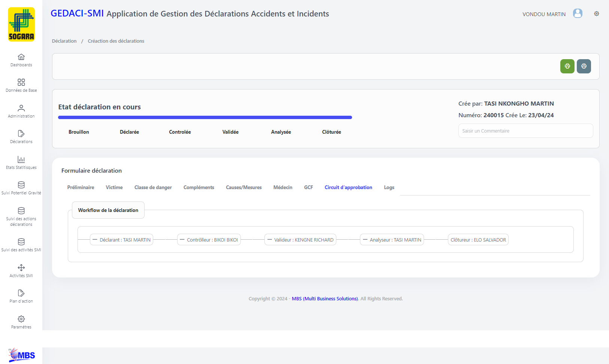Viewport: 609px width, 364px height.
Task: Click Créaction des déclarations breadcrumb
Action: 116,41
